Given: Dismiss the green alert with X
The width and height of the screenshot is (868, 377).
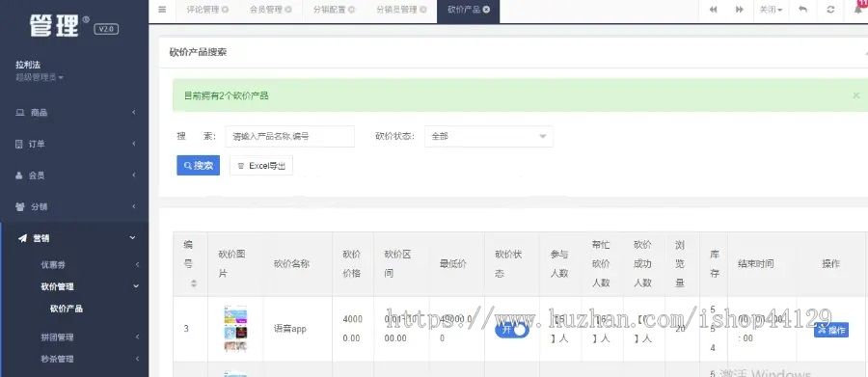Looking at the screenshot, I should tap(855, 95).
